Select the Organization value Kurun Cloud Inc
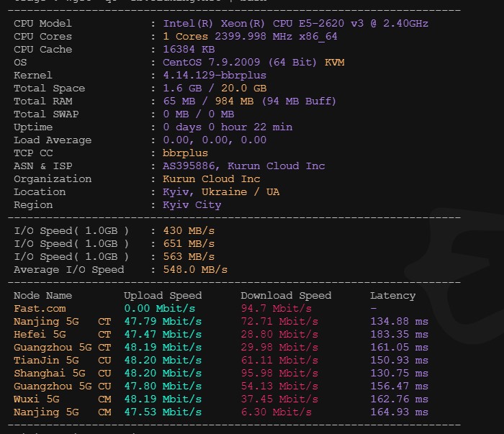 [x=211, y=179]
